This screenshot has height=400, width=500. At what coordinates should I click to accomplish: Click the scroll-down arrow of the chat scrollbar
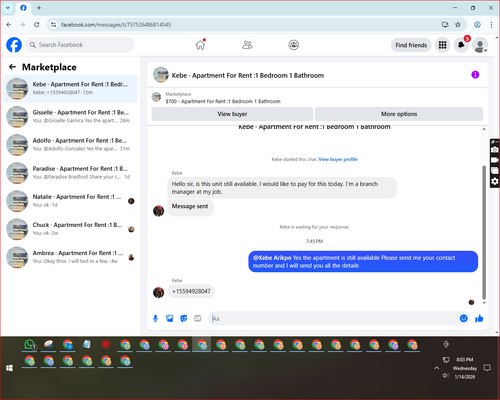[x=484, y=303]
